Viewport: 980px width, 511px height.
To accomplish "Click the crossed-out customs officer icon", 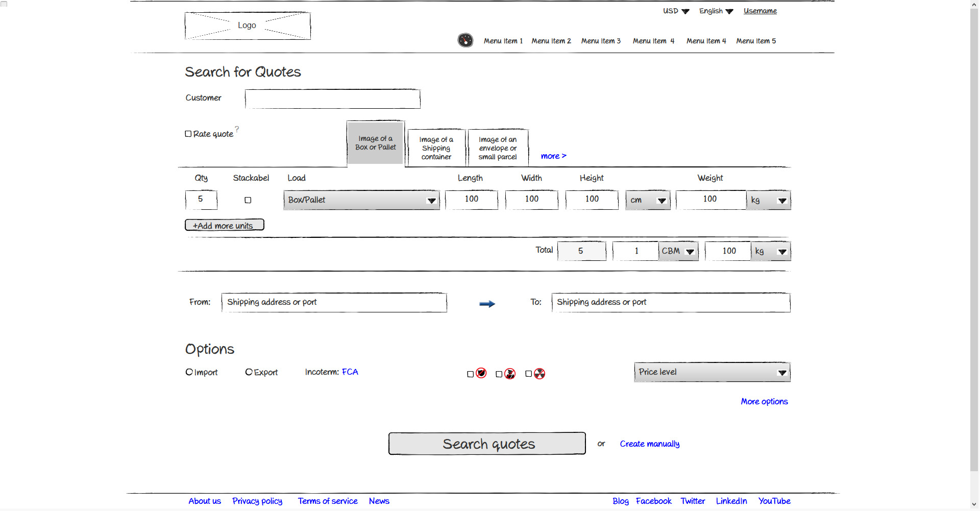I will [509, 374].
